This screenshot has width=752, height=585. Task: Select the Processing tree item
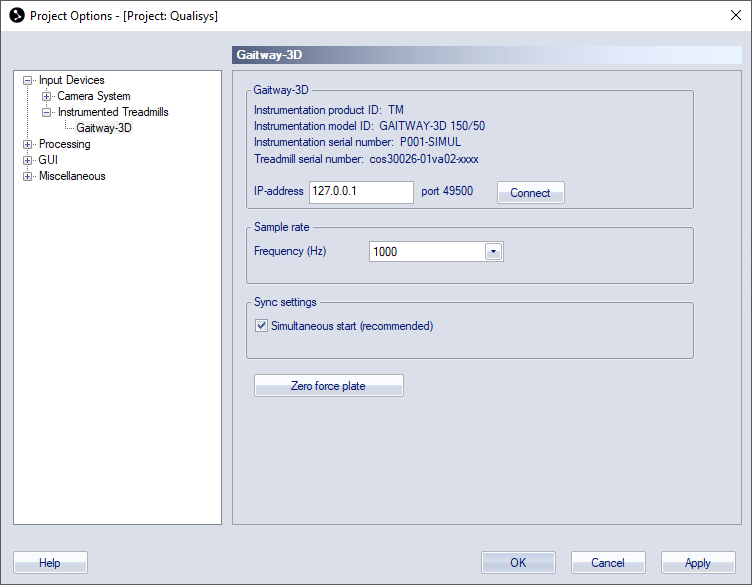point(64,144)
